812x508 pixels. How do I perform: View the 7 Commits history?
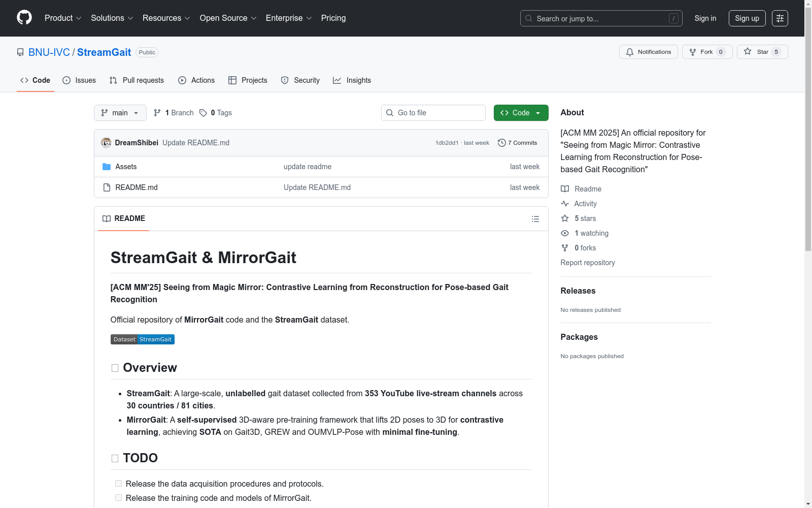(x=518, y=143)
